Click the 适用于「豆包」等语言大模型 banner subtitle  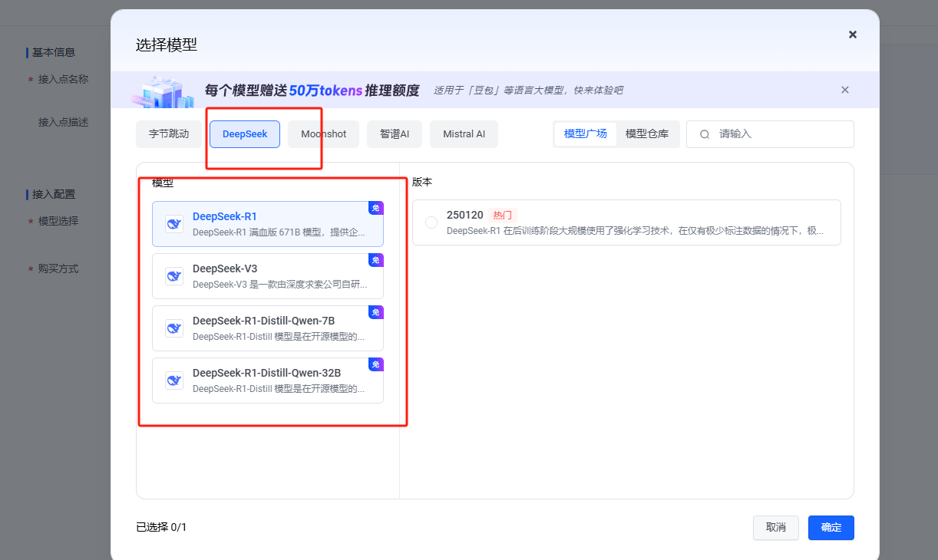[528, 91]
